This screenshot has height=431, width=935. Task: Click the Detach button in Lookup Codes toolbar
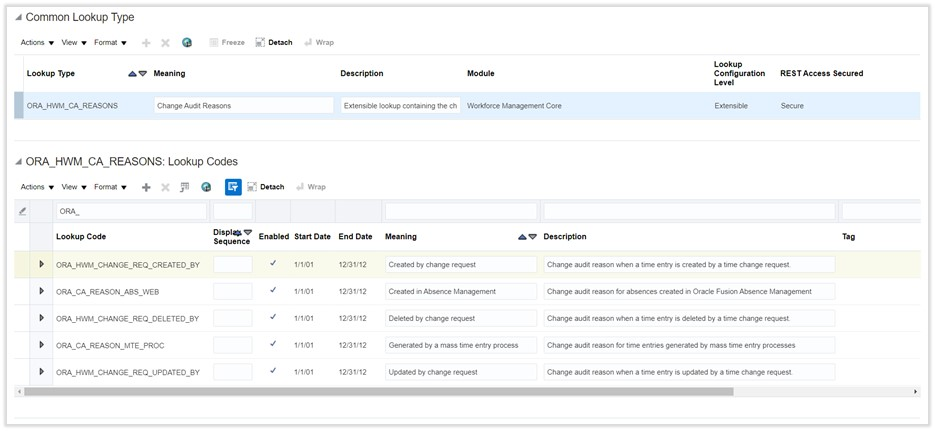[266, 187]
